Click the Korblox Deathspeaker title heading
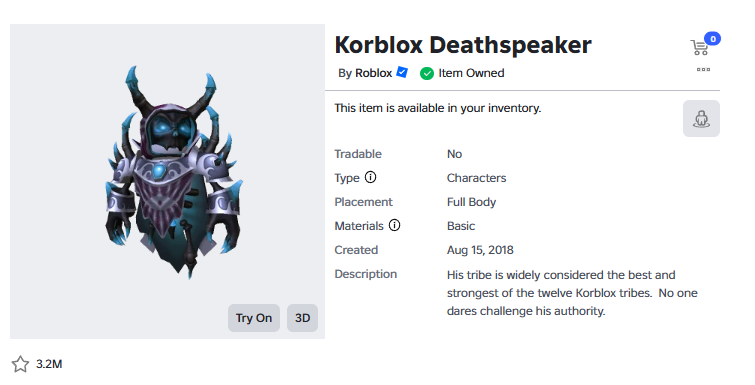The height and width of the screenshot is (385, 755). point(463,45)
